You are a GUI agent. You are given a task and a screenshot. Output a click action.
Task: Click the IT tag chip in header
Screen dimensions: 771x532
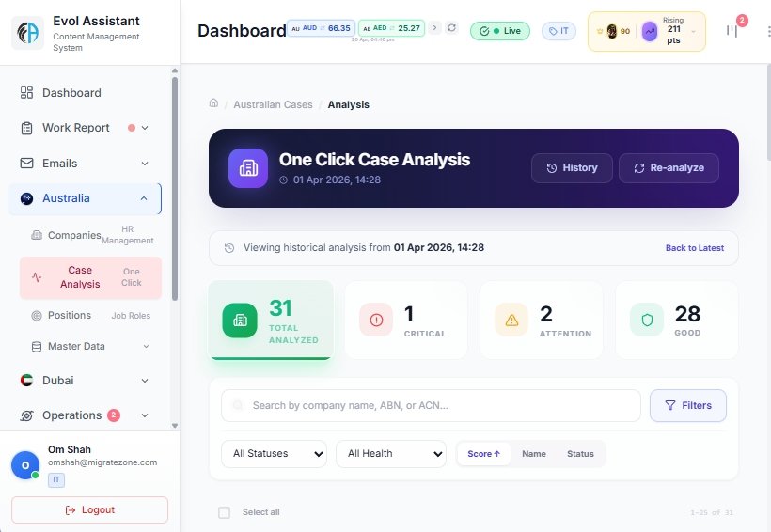pyautogui.click(x=559, y=31)
